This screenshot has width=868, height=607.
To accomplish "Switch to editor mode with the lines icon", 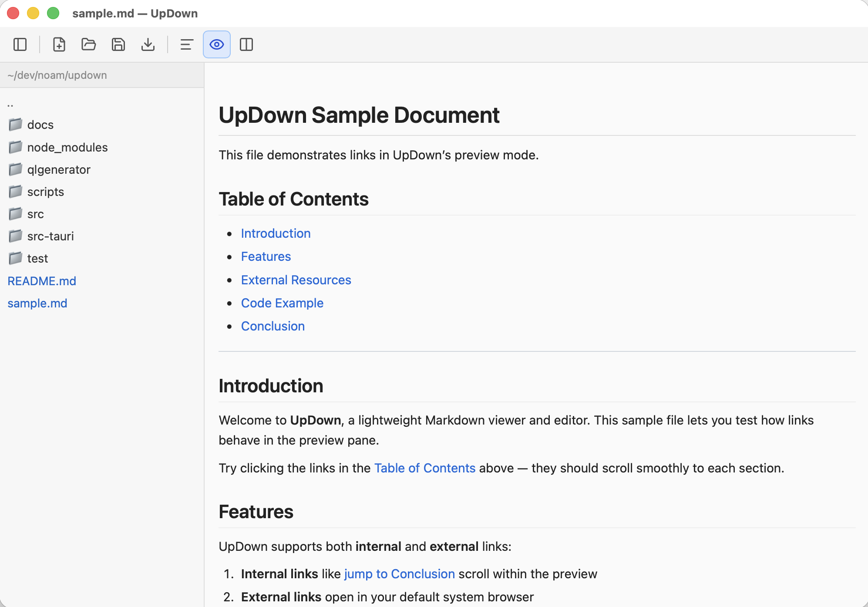I will (187, 44).
